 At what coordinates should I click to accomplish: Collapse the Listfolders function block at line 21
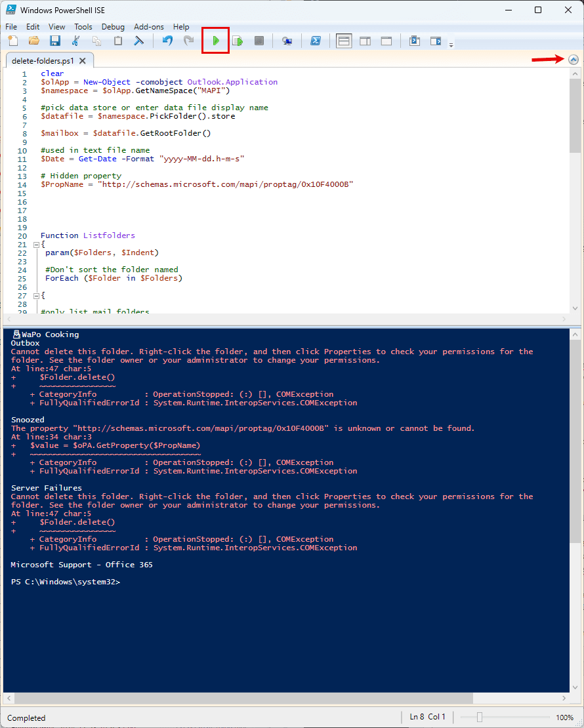tap(36, 245)
